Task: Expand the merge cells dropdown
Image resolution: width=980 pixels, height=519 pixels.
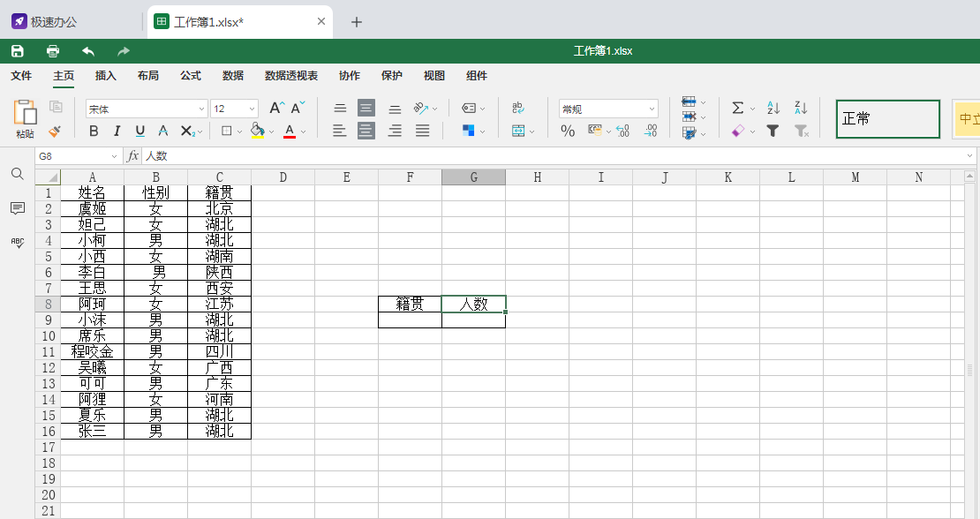Action: [x=531, y=132]
